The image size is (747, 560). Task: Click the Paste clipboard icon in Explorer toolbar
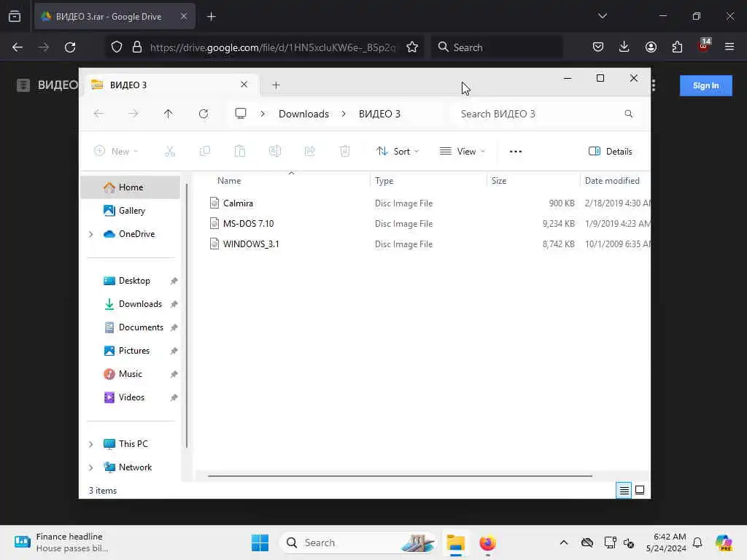[x=239, y=152]
